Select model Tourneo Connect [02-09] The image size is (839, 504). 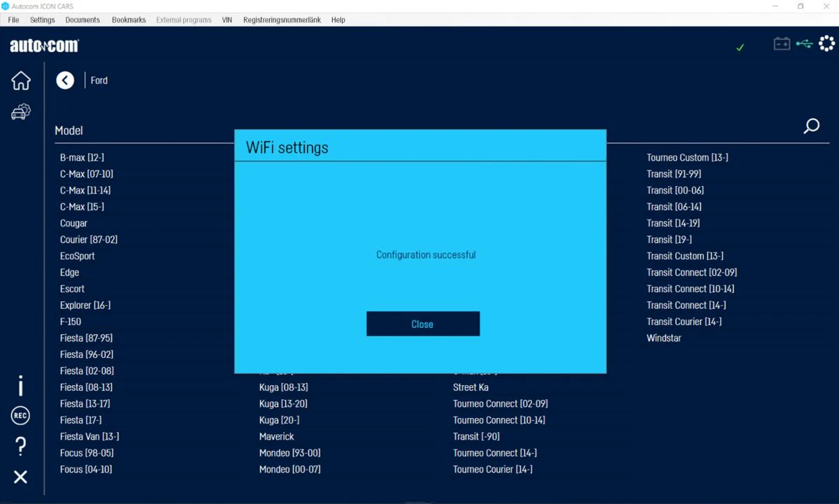pyautogui.click(x=501, y=404)
